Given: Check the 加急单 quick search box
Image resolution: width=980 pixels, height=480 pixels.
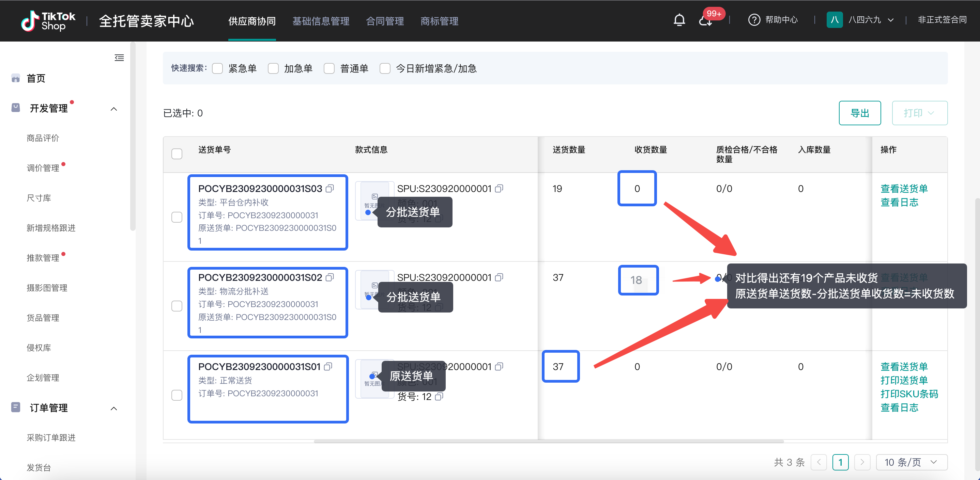Looking at the screenshot, I should coord(273,68).
